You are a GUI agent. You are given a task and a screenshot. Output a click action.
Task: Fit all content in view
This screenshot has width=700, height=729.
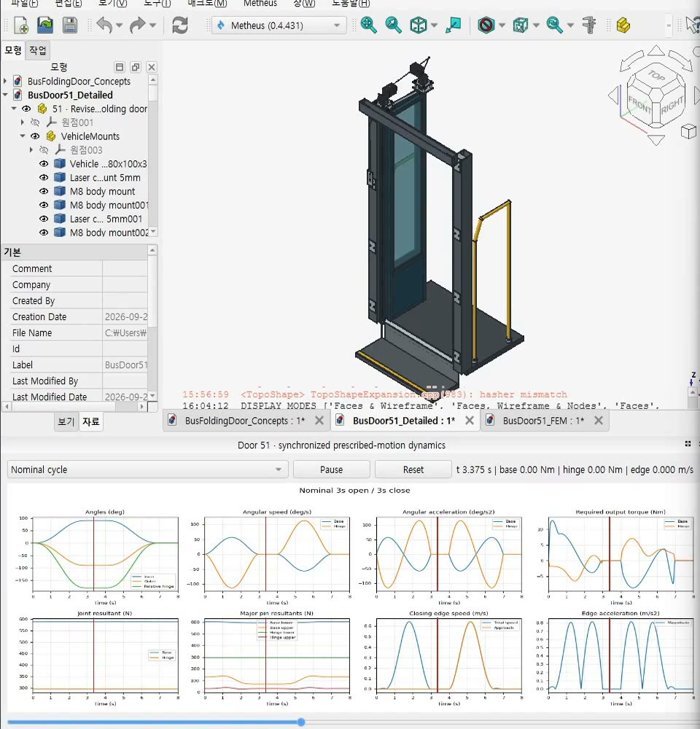click(369, 25)
